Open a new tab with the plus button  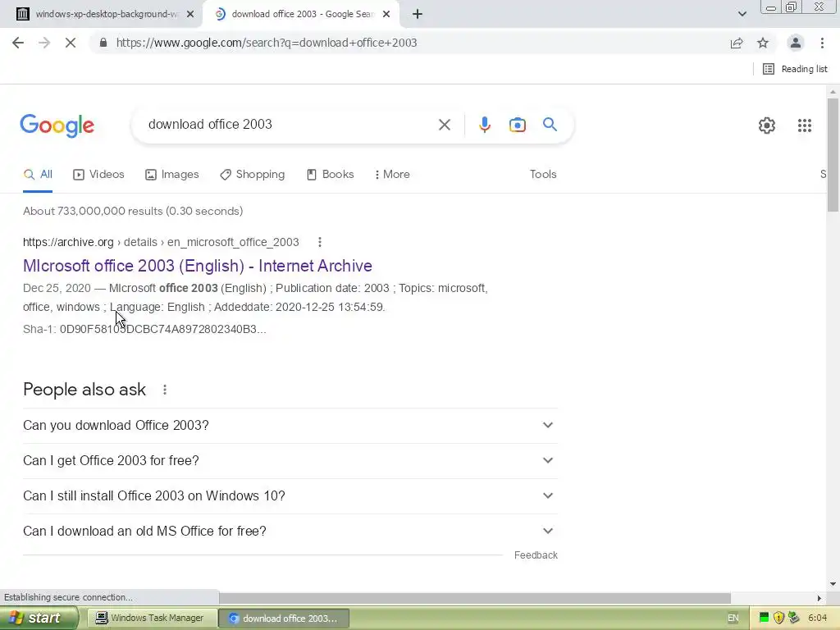coord(418,14)
